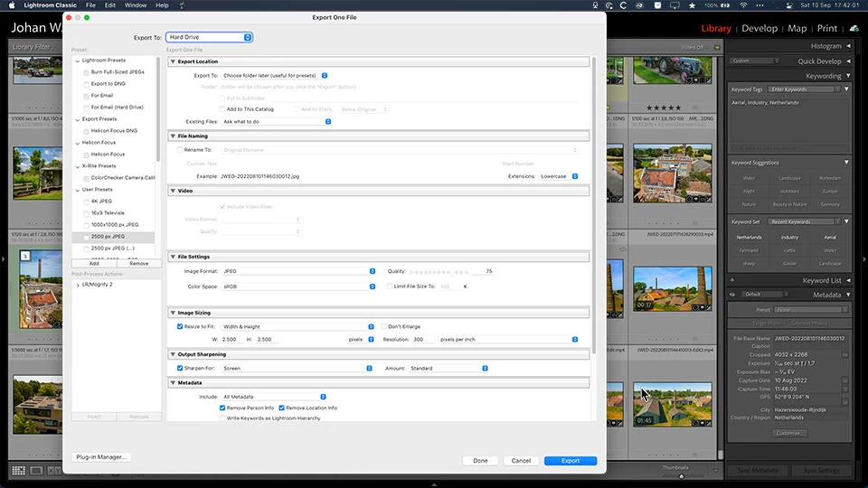Click the Add preset button
This screenshot has height=488, width=868.
(94, 263)
